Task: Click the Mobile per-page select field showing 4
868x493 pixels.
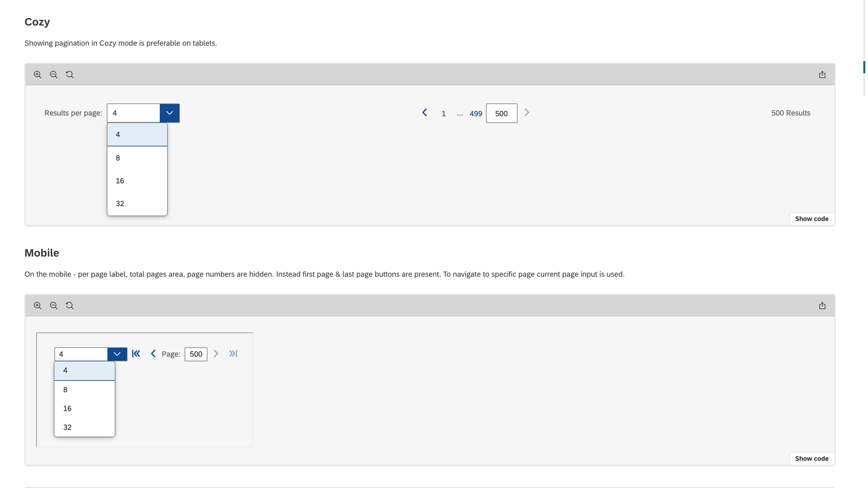Action: 81,355
